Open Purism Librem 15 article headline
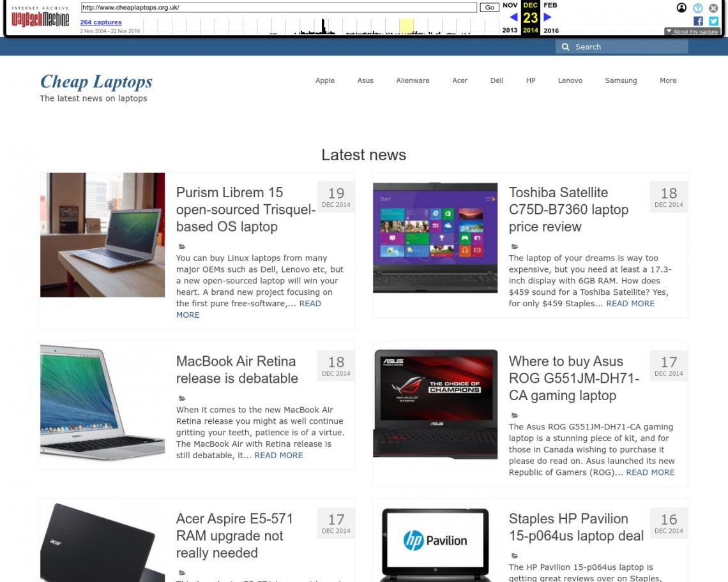Screen dimensions: 728x582 point(246,209)
